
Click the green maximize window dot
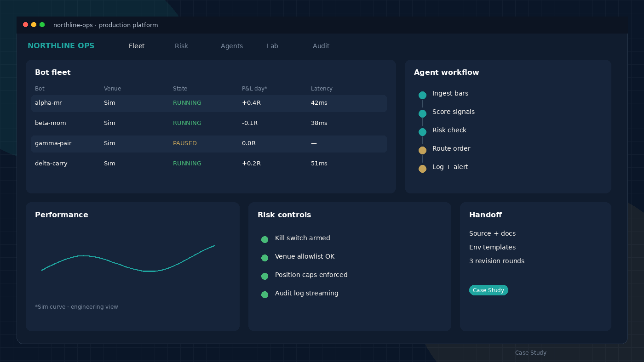pyautogui.click(x=42, y=25)
